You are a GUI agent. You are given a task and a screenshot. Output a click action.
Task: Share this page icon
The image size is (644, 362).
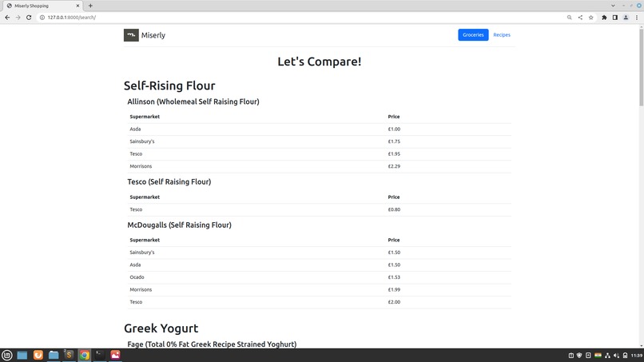pyautogui.click(x=580, y=18)
